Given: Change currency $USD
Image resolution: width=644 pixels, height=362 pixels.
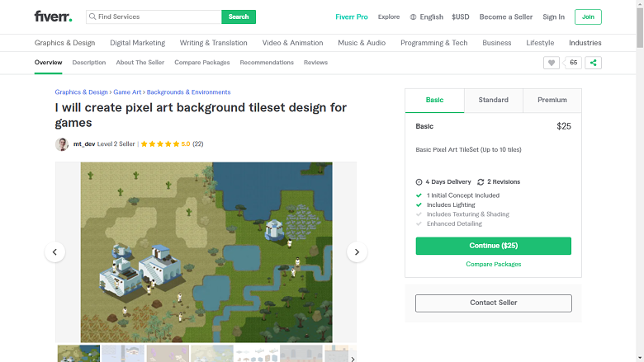Looking at the screenshot, I should click(x=461, y=16).
